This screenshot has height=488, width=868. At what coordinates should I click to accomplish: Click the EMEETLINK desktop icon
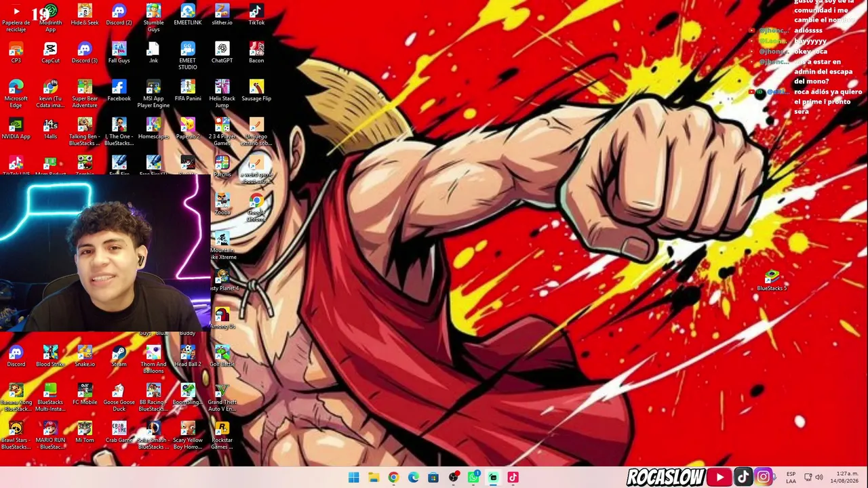tap(188, 15)
